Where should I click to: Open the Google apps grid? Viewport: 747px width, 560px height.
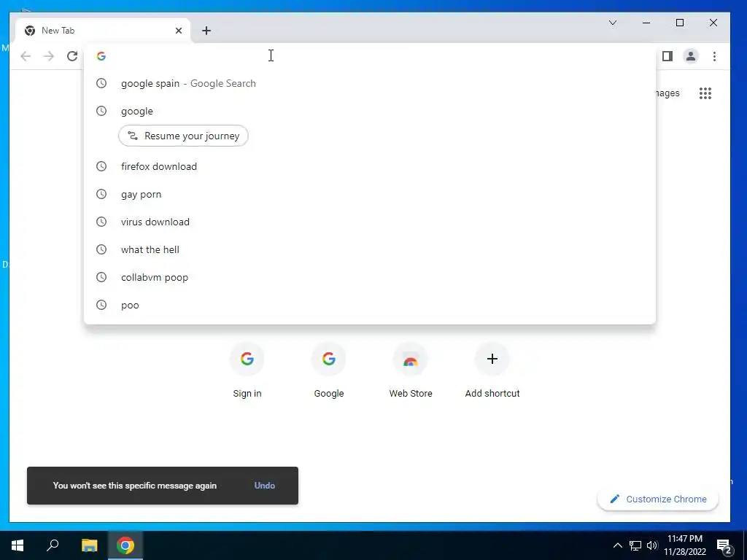pos(705,93)
